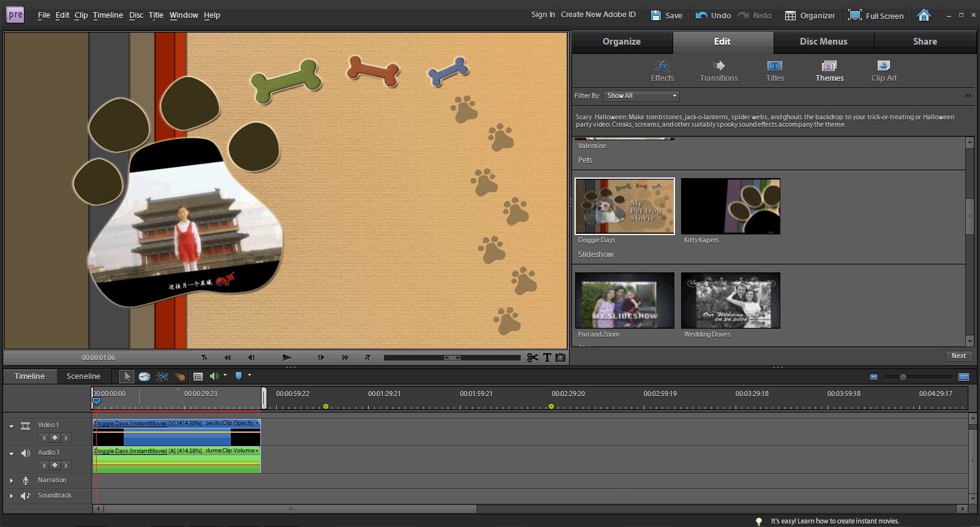Click the Next button in Themes
Image resolution: width=980 pixels, height=527 pixels.
[x=959, y=356]
